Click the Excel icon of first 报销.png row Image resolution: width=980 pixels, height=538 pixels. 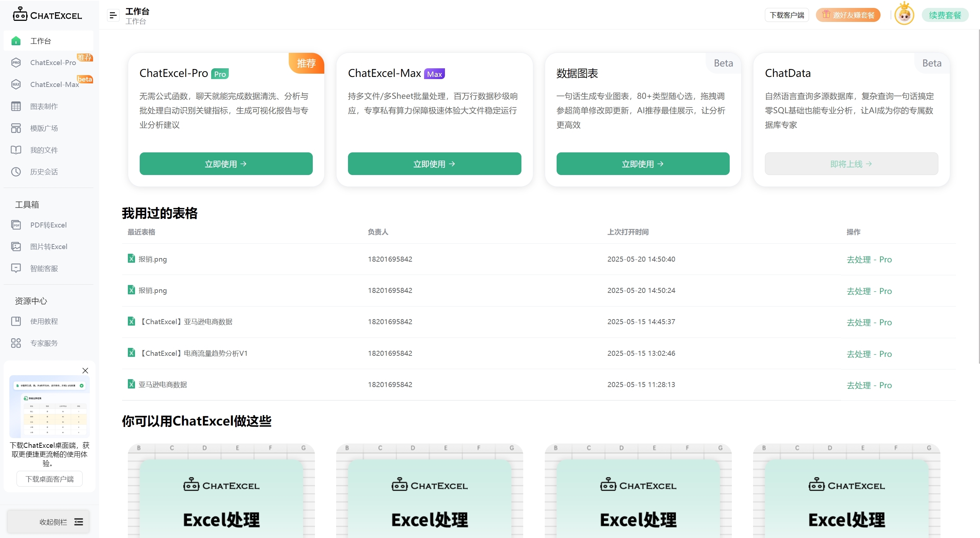(131, 258)
